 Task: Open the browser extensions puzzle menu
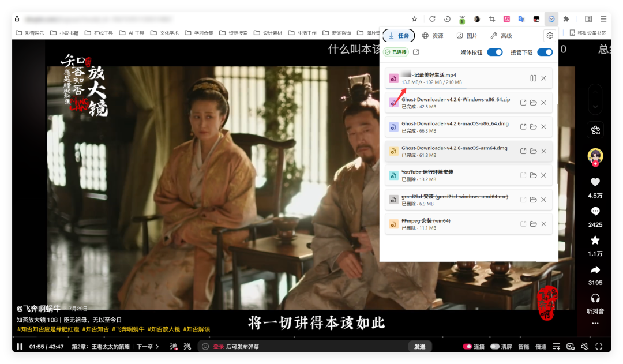click(x=566, y=19)
